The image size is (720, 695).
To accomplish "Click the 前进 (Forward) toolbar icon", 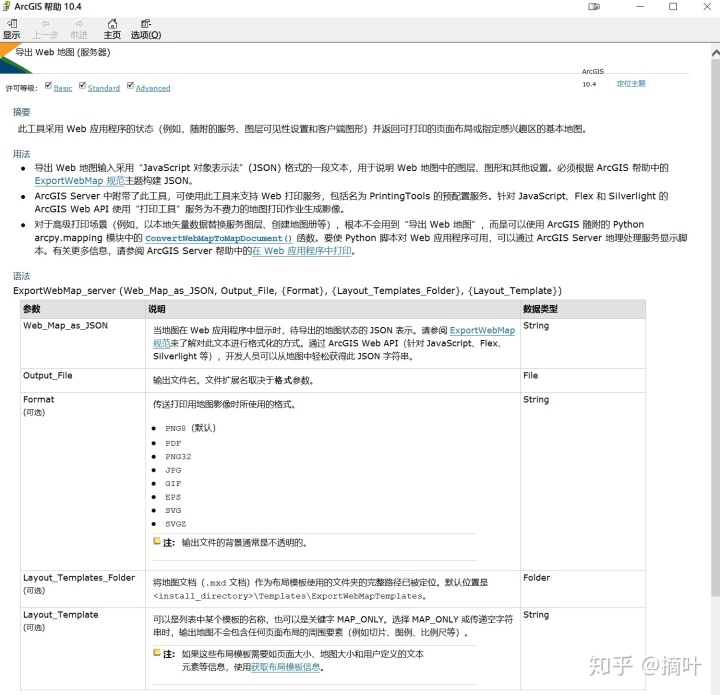I will [79, 29].
